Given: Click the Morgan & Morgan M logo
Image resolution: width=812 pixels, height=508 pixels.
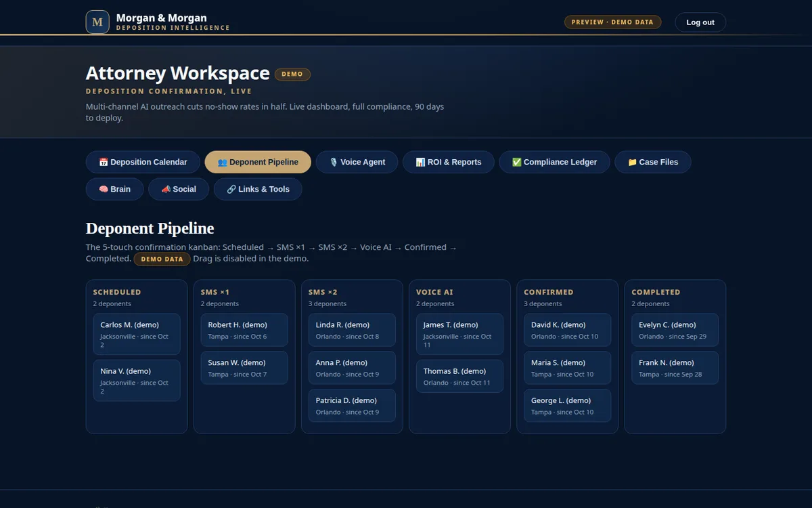Looking at the screenshot, I should pyautogui.click(x=97, y=22).
